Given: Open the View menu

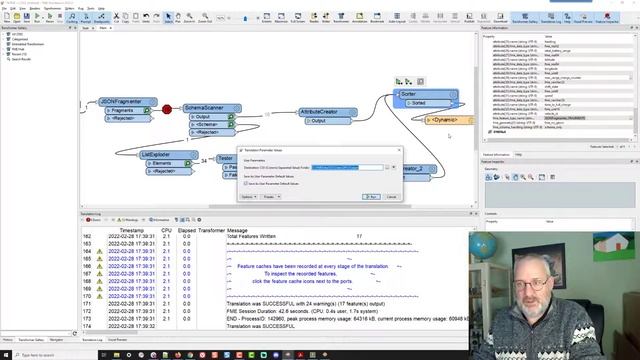Looking at the screenshot, I should [23, 8].
